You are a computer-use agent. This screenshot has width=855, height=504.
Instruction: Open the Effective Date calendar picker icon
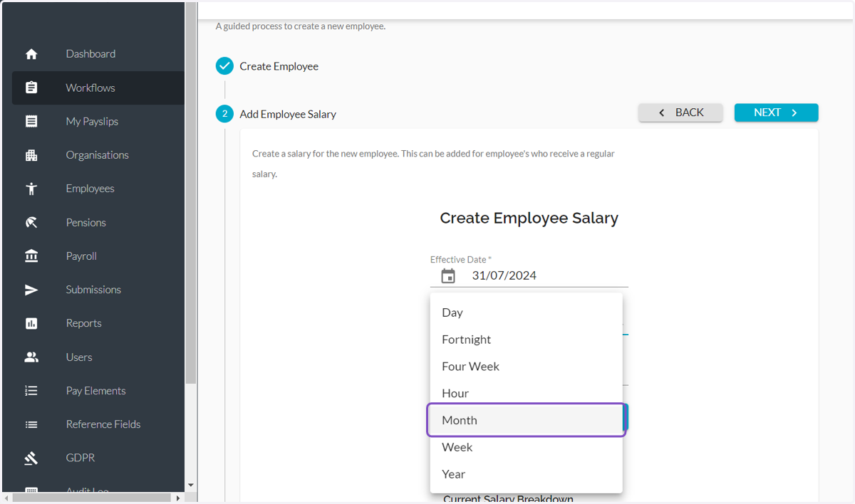[448, 276]
